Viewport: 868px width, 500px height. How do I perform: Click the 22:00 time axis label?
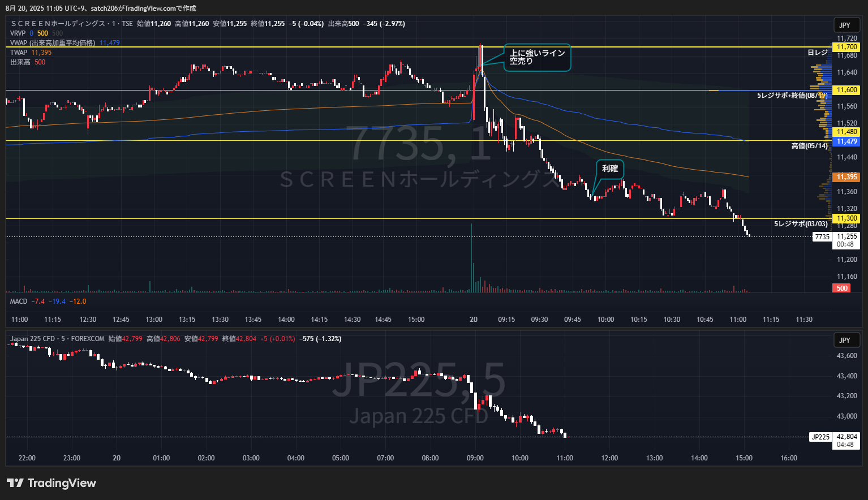[27, 458]
